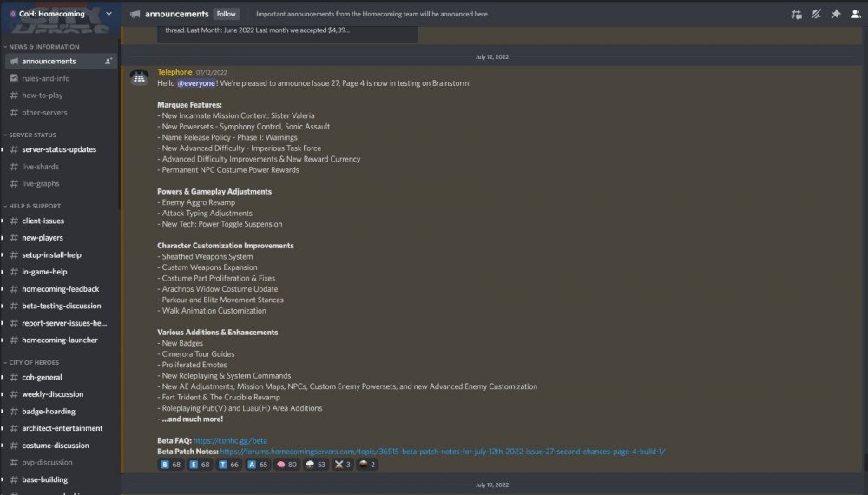The width and height of the screenshot is (868, 495).
Task: Open the Threads panel icon
Action: coord(796,14)
